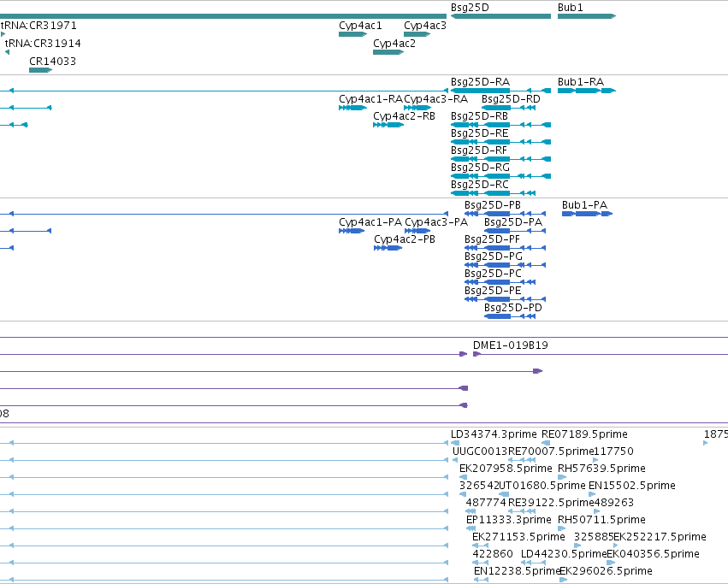The image size is (728, 584).
Task: Open the 325885 feature label
Action: (x=594, y=537)
